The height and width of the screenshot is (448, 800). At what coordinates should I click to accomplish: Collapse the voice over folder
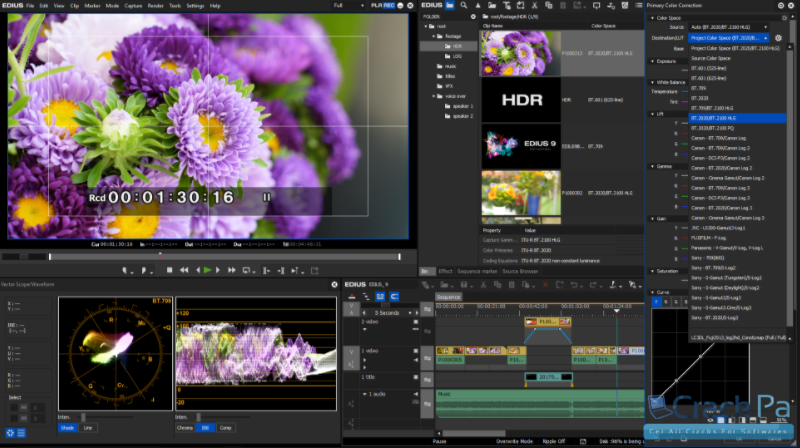[x=434, y=96]
